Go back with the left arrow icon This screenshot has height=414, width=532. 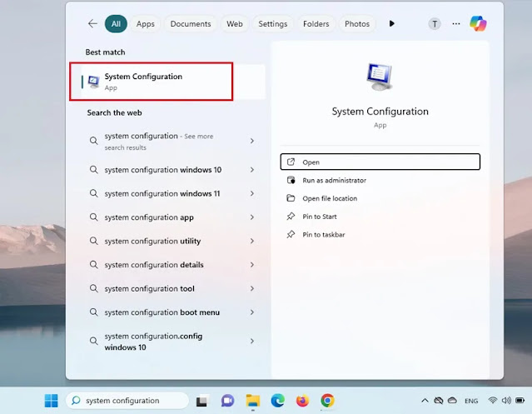click(x=92, y=24)
